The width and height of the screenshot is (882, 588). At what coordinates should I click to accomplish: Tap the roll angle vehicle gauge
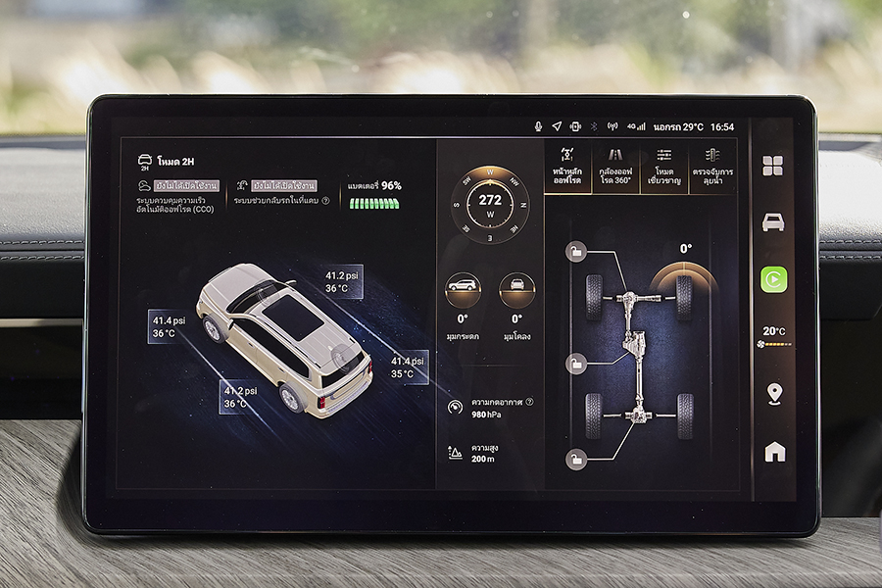(x=516, y=289)
